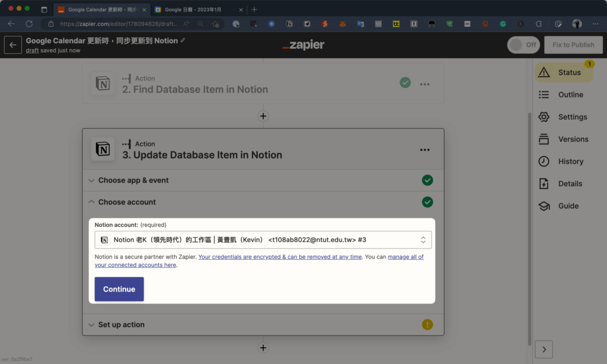Click the Guide graduation cap icon
Screen dimensions: 607x364
tap(544, 206)
